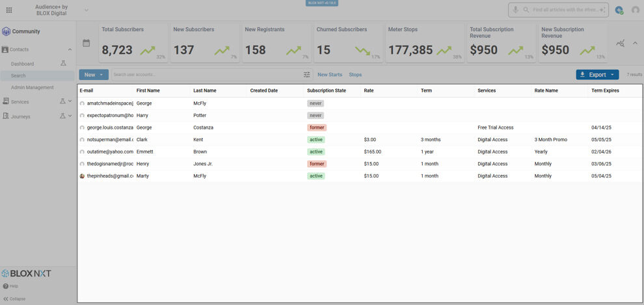Click the Stops filter link

coord(355,75)
